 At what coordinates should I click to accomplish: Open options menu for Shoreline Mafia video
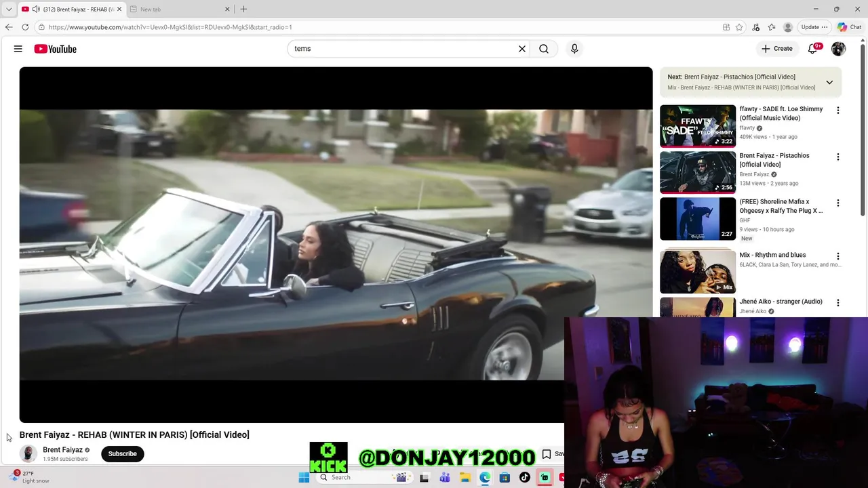pyautogui.click(x=838, y=203)
